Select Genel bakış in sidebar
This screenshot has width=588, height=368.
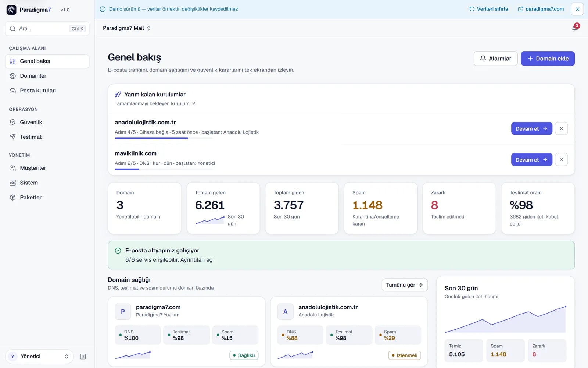point(47,61)
